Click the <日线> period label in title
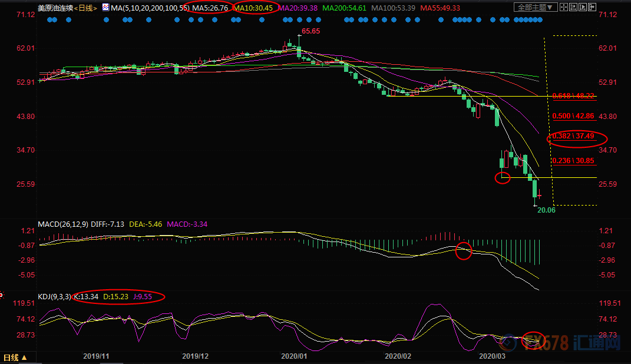This screenshot has height=364, width=631. click(85, 8)
